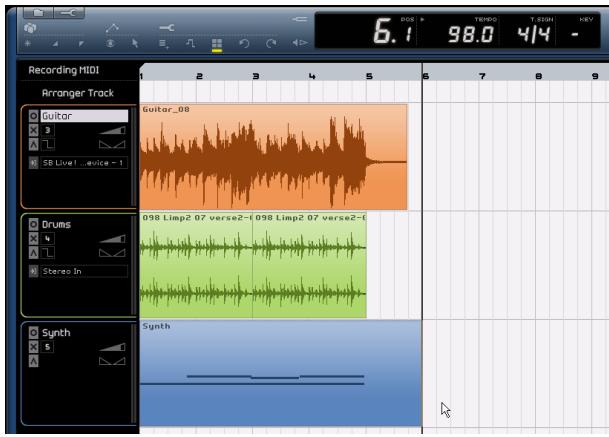The height and width of the screenshot is (437, 609).
Task: Click bar 4 on the timeline ruler
Action: [312, 76]
